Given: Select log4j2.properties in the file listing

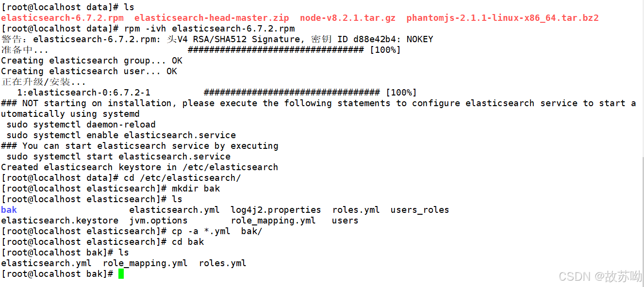Looking at the screenshot, I should pyautogui.click(x=276, y=210).
